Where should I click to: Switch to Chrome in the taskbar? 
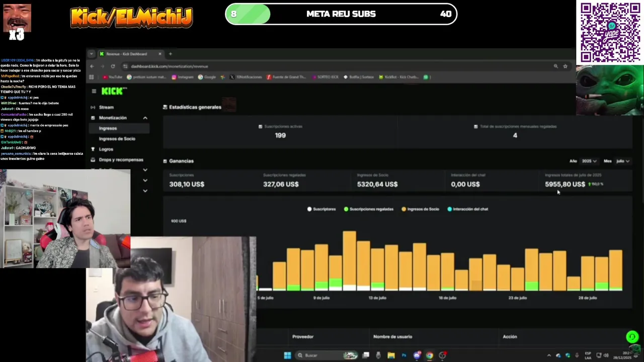pos(429,355)
